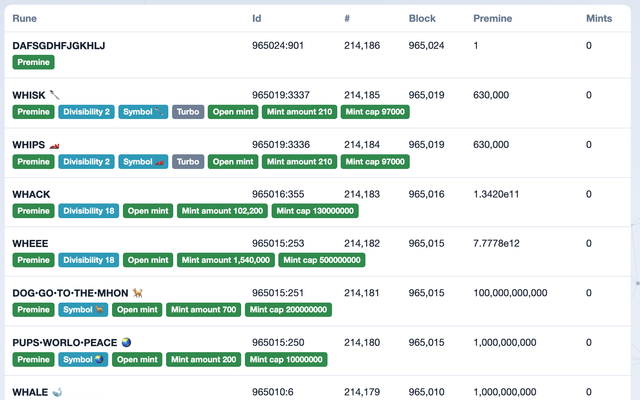
Task: Click premine value 7.7778e12
Action: pyautogui.click(x=496, y=244)
